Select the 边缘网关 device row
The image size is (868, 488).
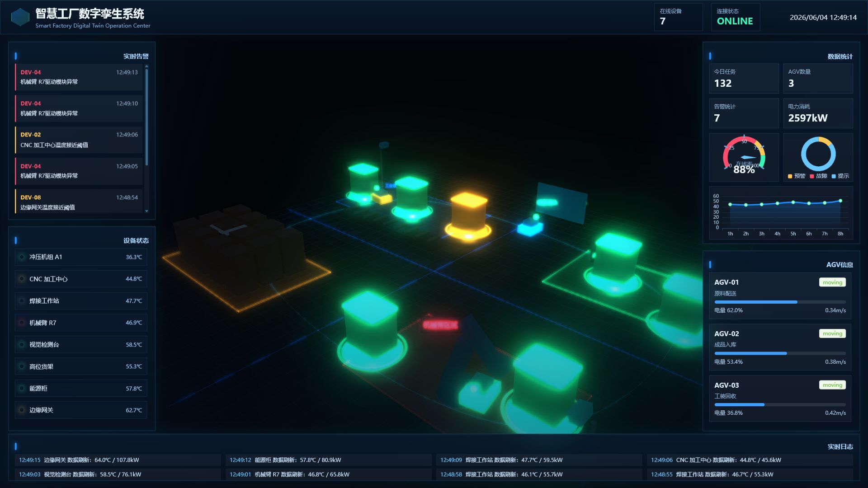81,410
